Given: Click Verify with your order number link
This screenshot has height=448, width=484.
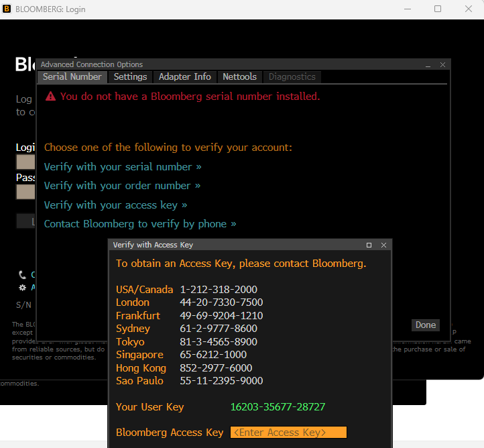Looking at the screenshot, I should 122,186.
